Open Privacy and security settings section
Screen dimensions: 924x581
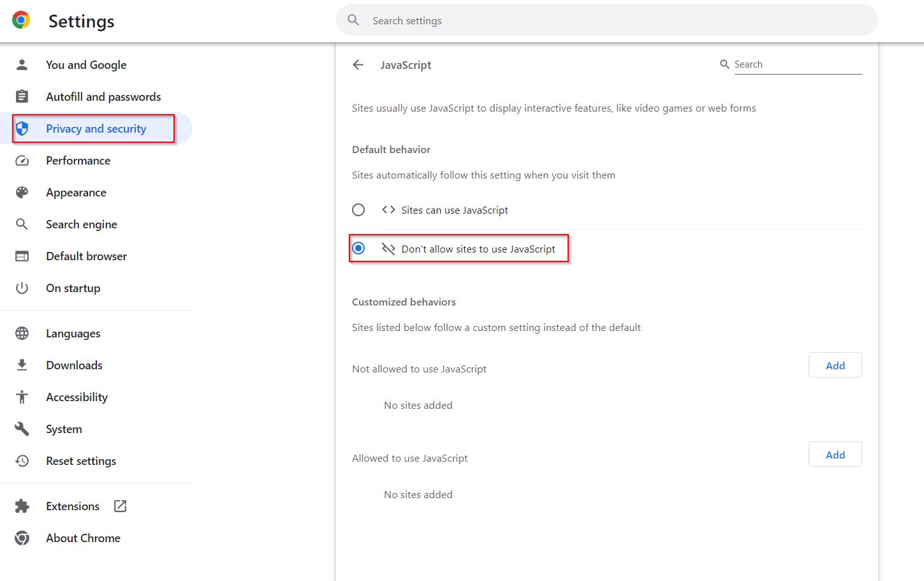click(x=96, y=129)
